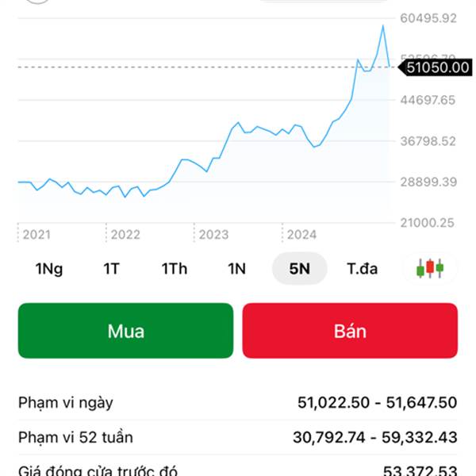Click the 2021 label on the time axis
476x476 pixels.
(x=36, y=235)
